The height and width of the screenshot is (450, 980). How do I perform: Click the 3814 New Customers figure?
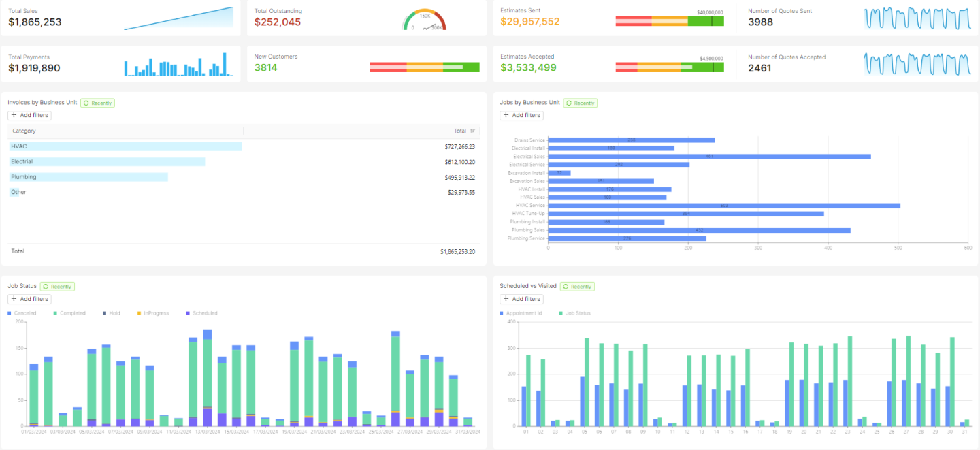266,67
